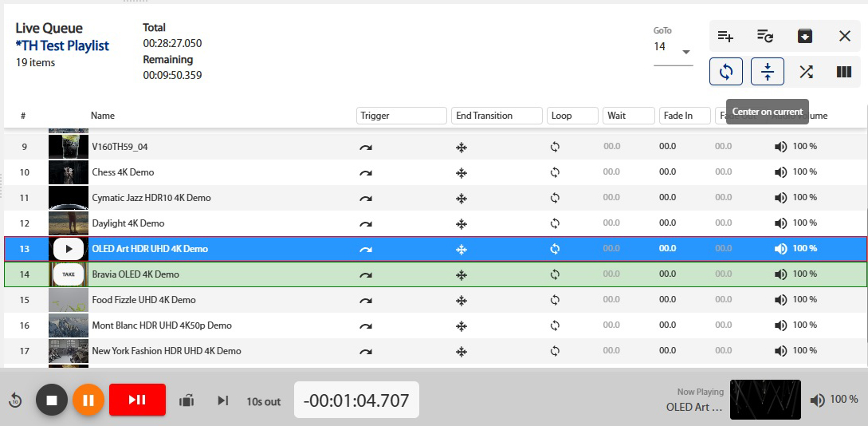Close the Live Queue panel

pos(844,37)
